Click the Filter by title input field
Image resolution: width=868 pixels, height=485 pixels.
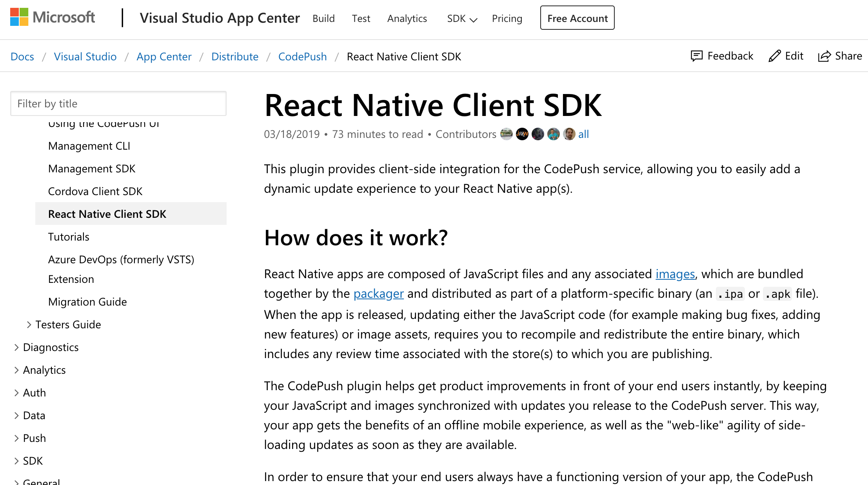(118, 103)
